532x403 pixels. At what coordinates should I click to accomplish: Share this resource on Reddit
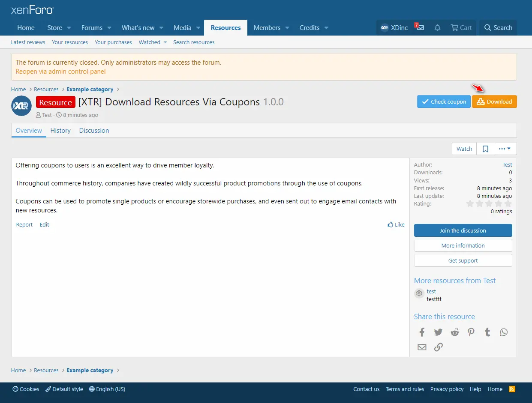coord(455,332)
